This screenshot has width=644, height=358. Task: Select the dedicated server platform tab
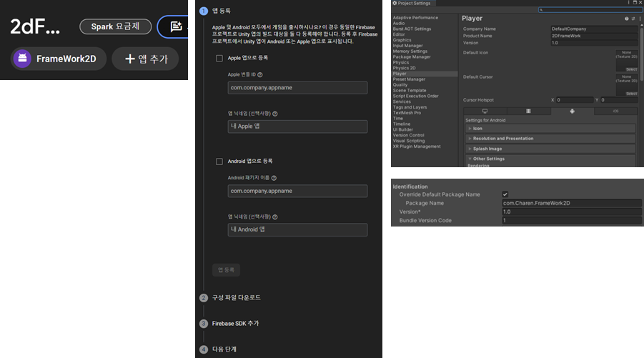(529, 111)
